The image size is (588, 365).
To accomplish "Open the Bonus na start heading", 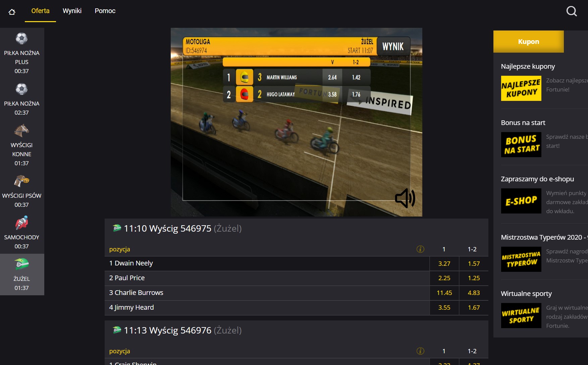I will click(x=523, y=123).
